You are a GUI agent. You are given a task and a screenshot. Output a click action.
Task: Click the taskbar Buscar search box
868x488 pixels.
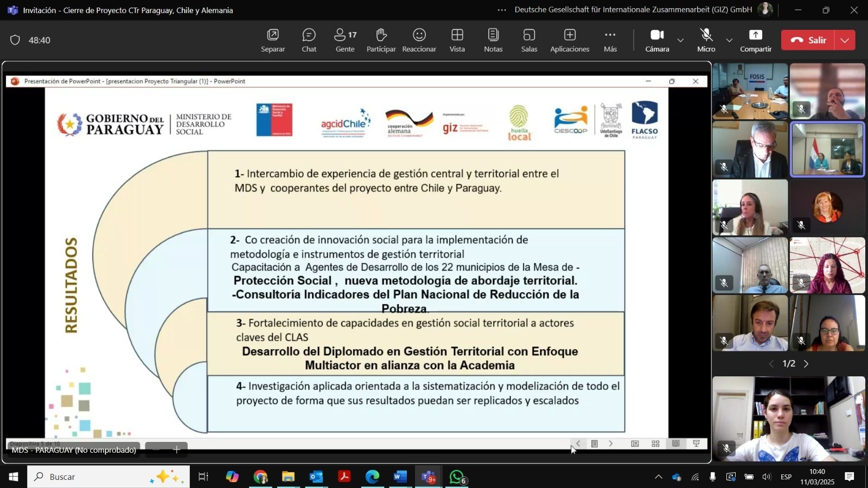(x=108, y=477)
